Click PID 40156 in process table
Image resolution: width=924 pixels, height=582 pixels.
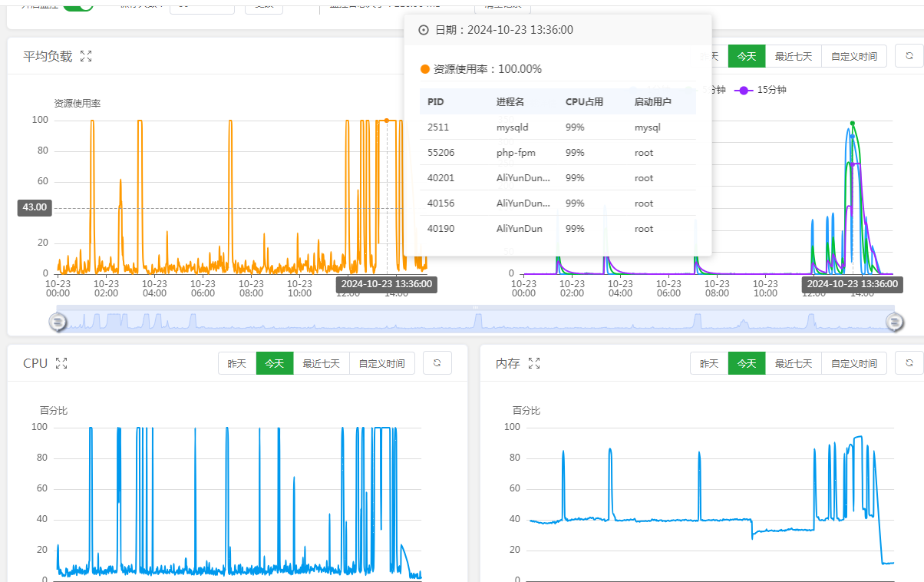point(441,203)
